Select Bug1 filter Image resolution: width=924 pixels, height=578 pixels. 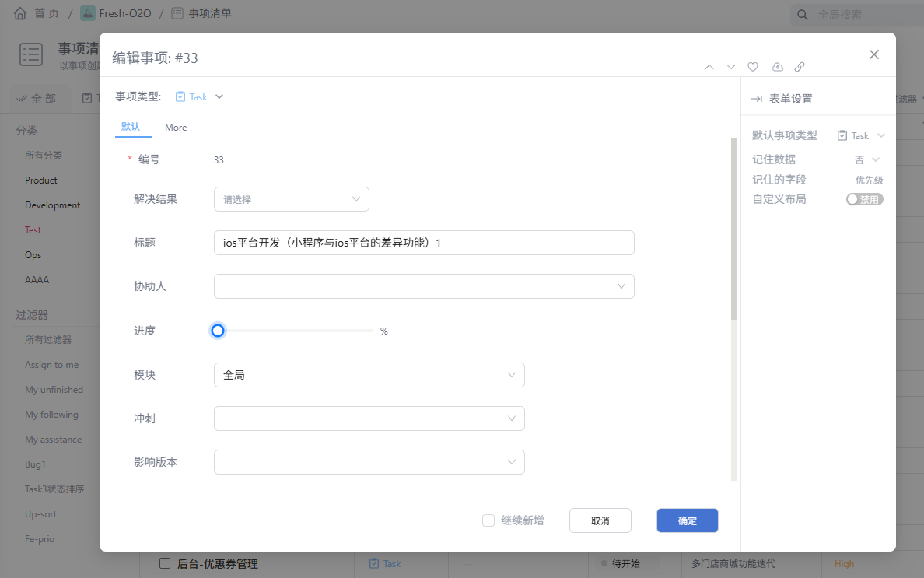point(35,464)
